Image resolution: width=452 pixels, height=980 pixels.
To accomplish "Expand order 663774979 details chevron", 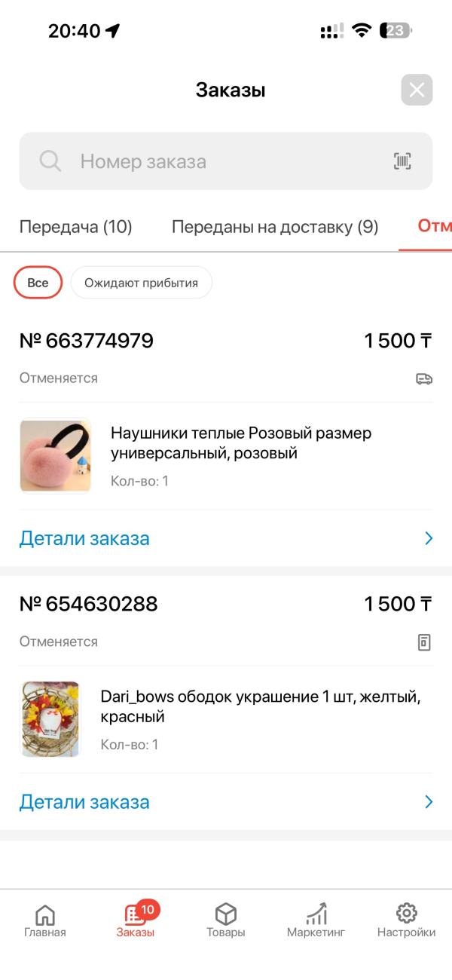I will click(429, 538).
